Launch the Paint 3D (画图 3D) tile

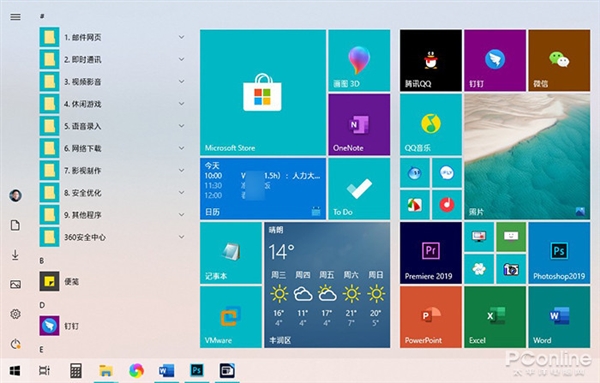359,60
